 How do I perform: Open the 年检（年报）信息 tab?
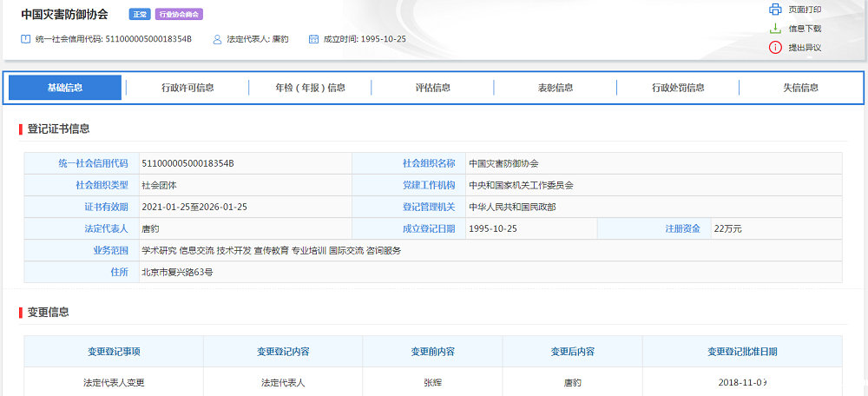[310, 88]
